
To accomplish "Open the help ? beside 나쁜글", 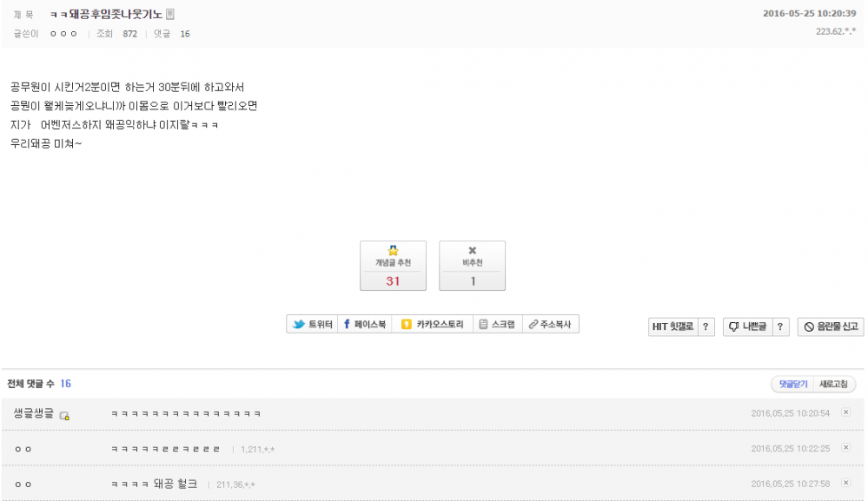I will pos(780,327).
